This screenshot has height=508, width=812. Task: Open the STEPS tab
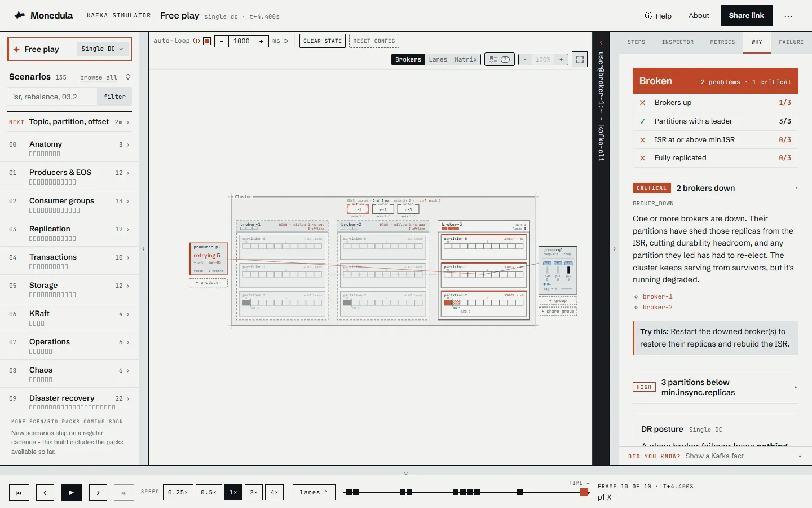coord(636,42)
